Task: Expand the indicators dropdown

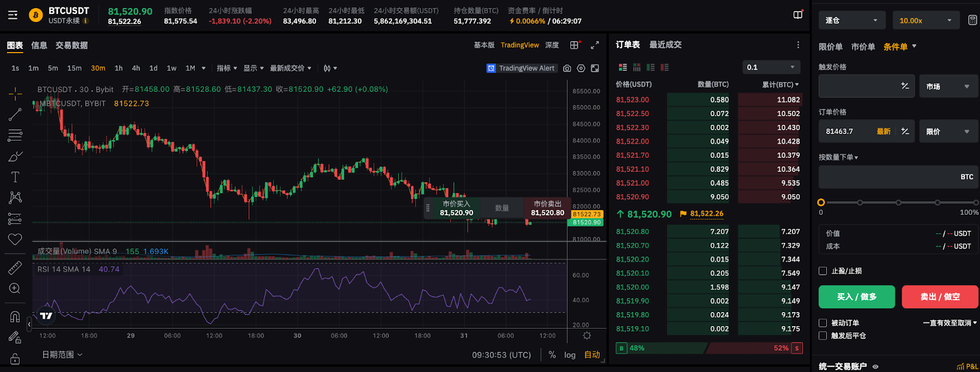Action: [x=227, y=69]
